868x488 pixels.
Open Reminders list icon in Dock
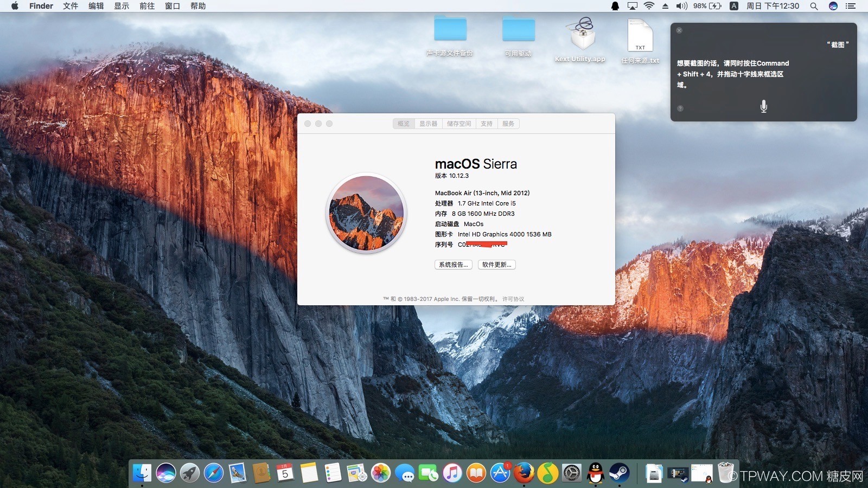click(x=333, y=473)
